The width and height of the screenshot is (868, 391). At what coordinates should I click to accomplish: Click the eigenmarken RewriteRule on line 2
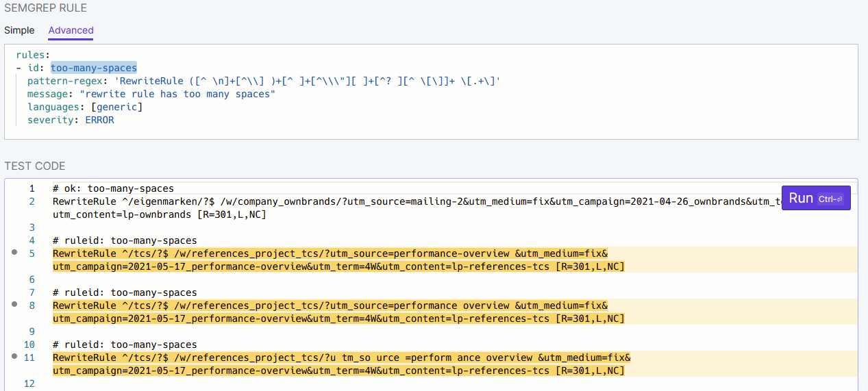click(x=417, y=201)
